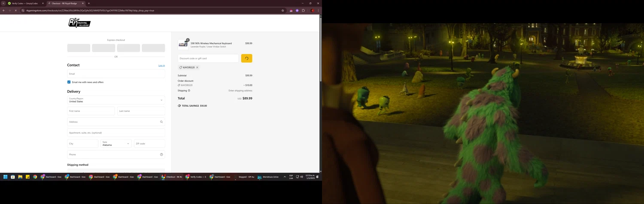This screenshot has width=644, height=204.
Task: Click the S98 96% Wireless Mechanical Keyboard title
Action: pos(211,43)
